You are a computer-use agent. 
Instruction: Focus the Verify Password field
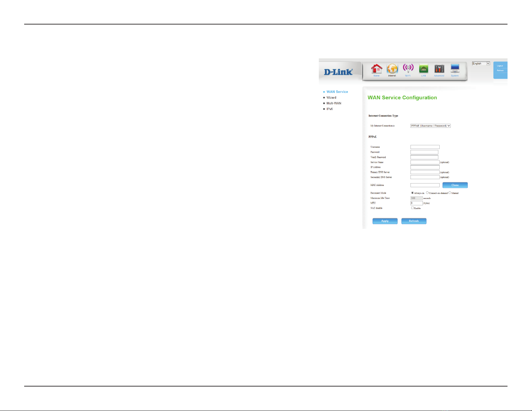pos(424,157)
